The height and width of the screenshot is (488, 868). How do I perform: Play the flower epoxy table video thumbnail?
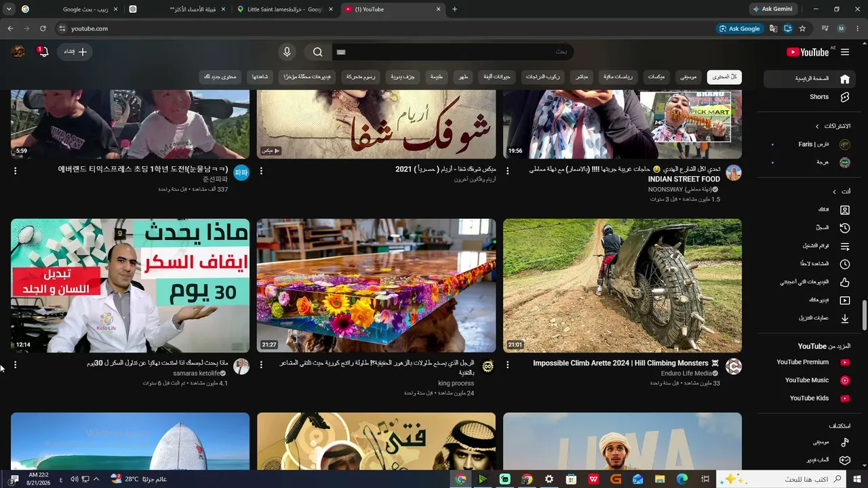click(376, 285)
